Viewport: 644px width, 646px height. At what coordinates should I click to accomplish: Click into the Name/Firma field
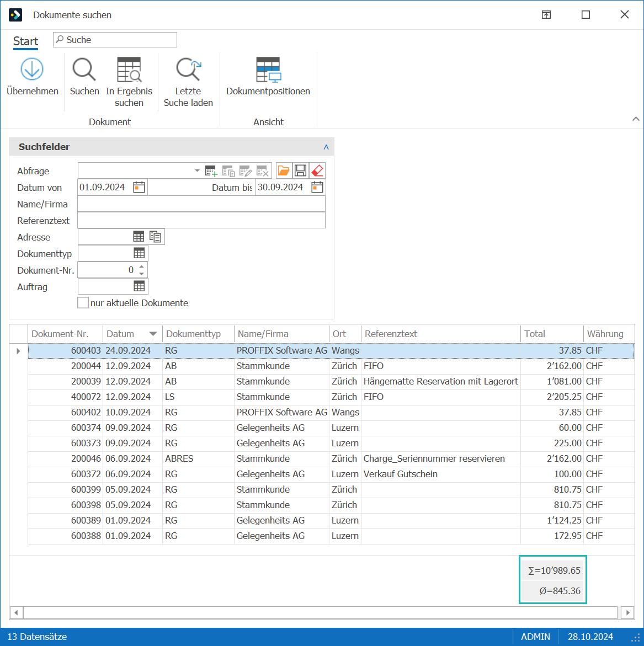(201, 204)
